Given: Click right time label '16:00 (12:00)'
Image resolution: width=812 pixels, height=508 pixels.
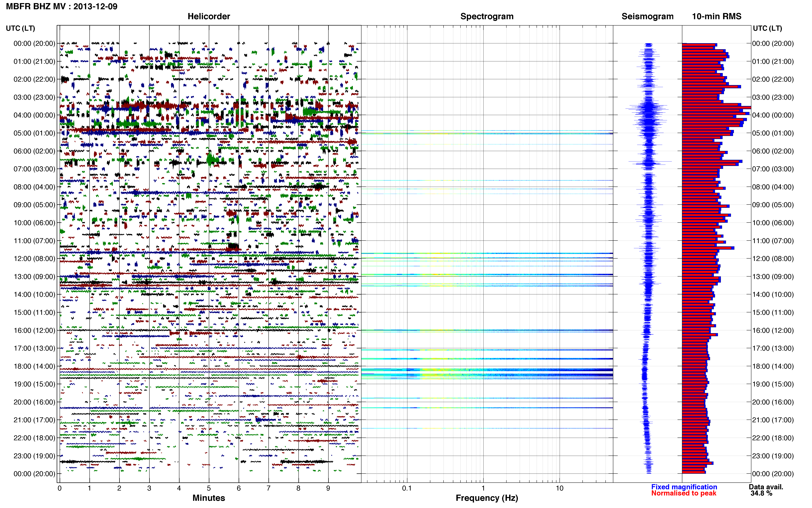Looking at the screenshot, I should tap(773, 330).
